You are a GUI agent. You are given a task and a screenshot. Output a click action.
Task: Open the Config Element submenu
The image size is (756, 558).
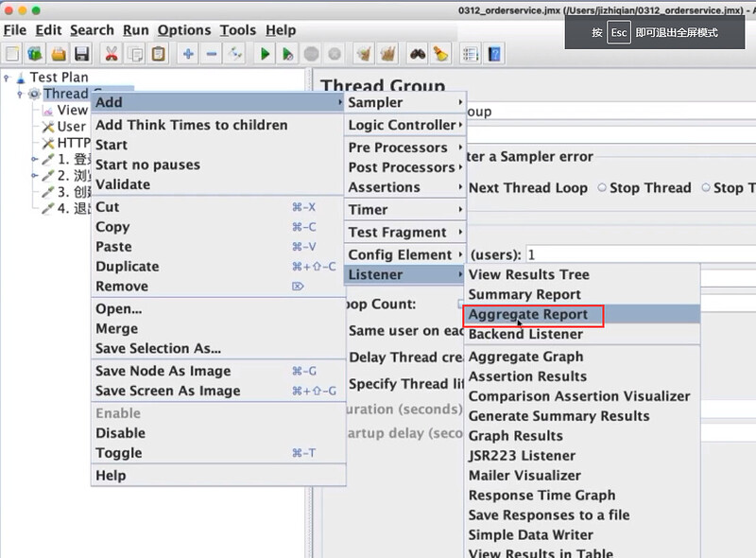tap(404, 254)
